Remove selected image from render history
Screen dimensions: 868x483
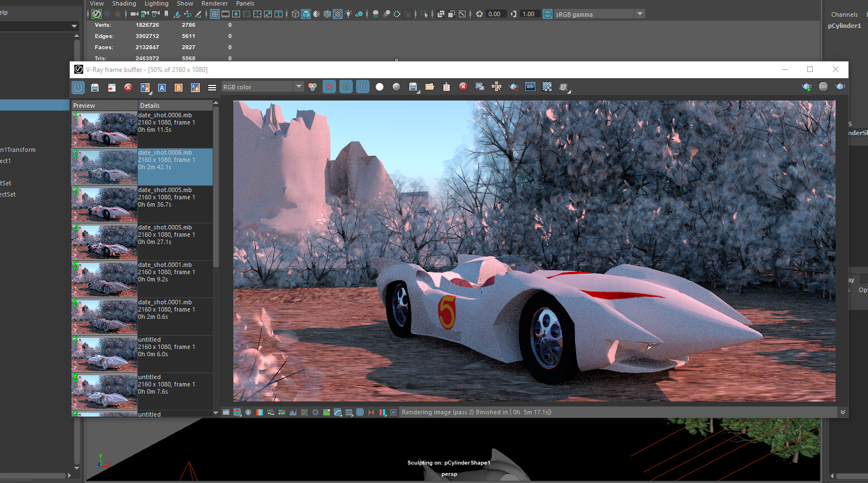pos(128,87)
